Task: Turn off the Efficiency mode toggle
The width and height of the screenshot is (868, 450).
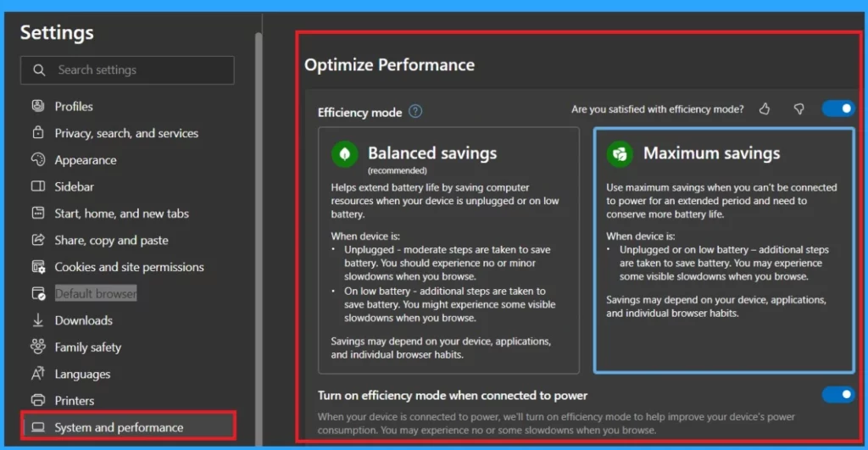Action: point(838,108)
